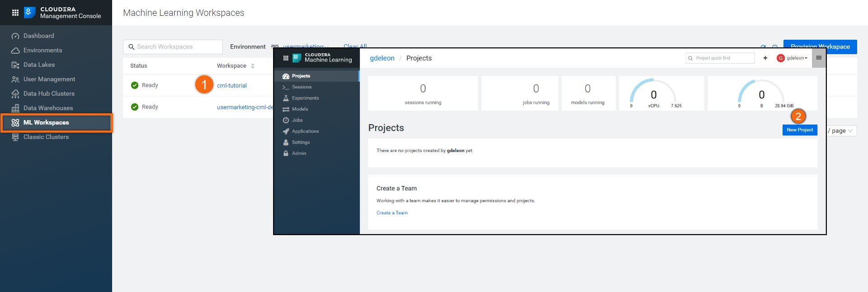Click the Dashboard gauge icon

pos(15,36)
